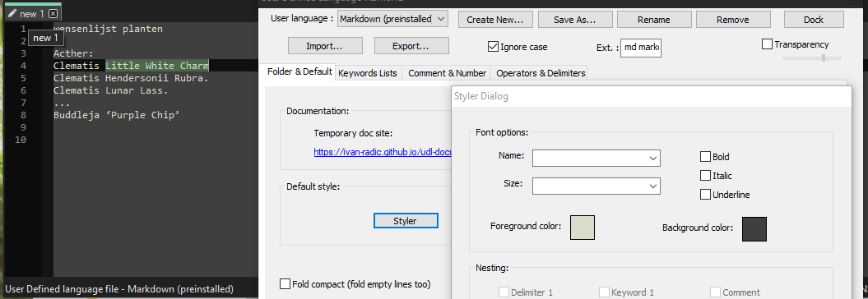The width and height of the screenshot is (868, 299).
Task: Click 'Little White Charm' selected text
Action: click(x=157, y=66)
